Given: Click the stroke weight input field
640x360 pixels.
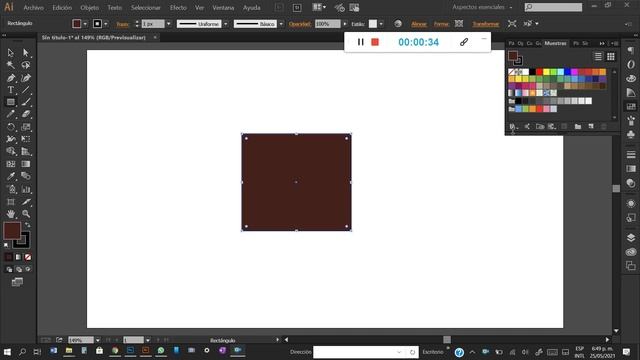Looking at the screenshot, I should coord(153,24).
